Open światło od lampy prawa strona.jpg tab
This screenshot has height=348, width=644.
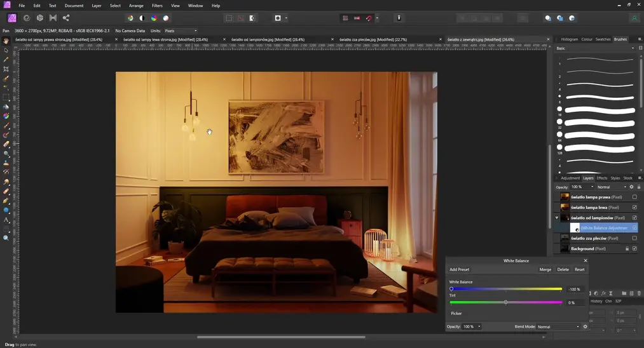point(58,39)
